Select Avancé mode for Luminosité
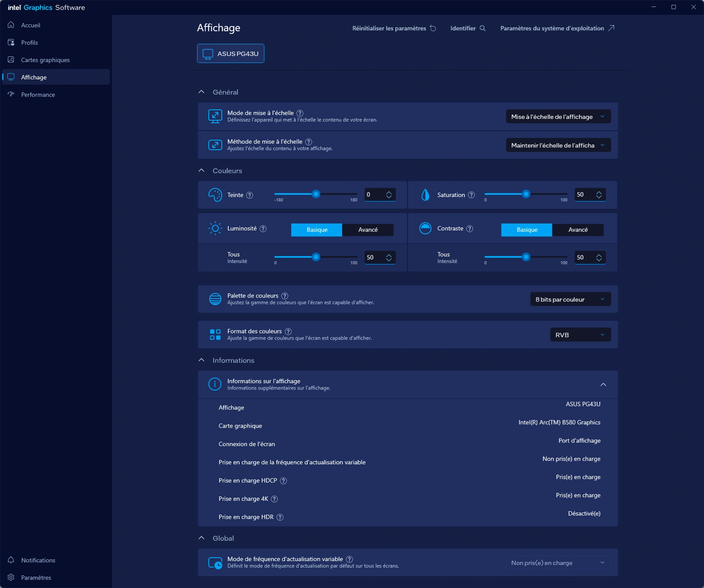This screenshot has width=704, height=588. click(x=368, y=230)
